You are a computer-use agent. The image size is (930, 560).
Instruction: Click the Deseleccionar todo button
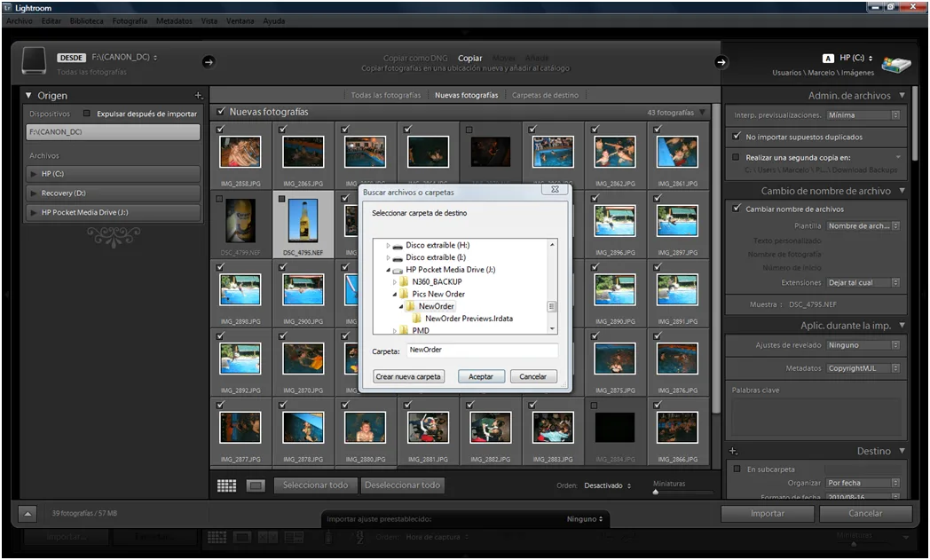tap(403, 485)
